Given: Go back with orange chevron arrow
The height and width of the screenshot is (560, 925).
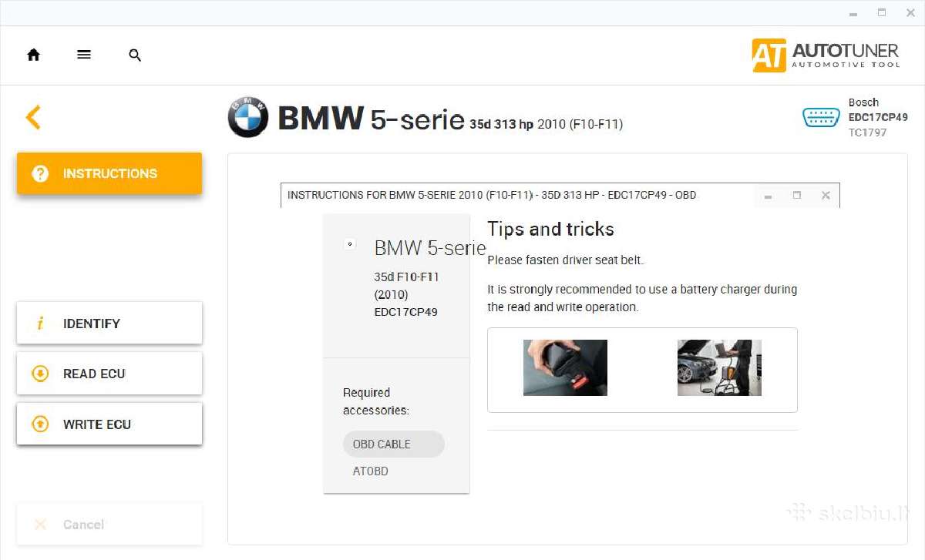Looking at the screenshot, I should pyautogui.click(x=33, y=117).
